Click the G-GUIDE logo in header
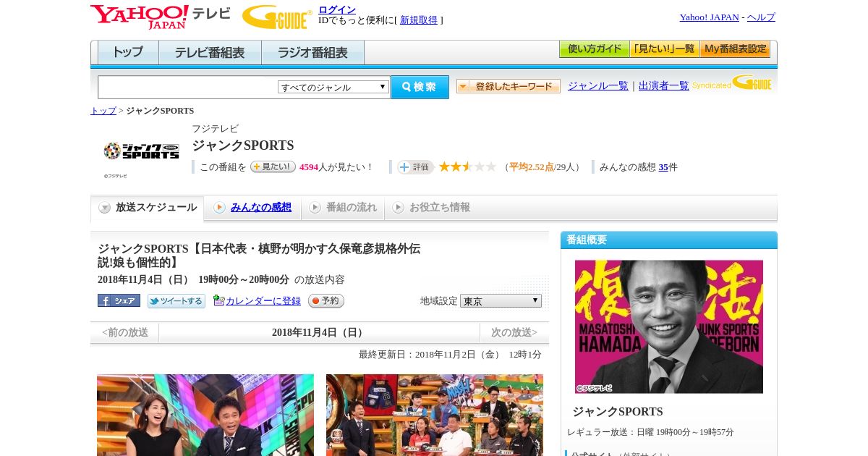 click(x=277, y=17)
